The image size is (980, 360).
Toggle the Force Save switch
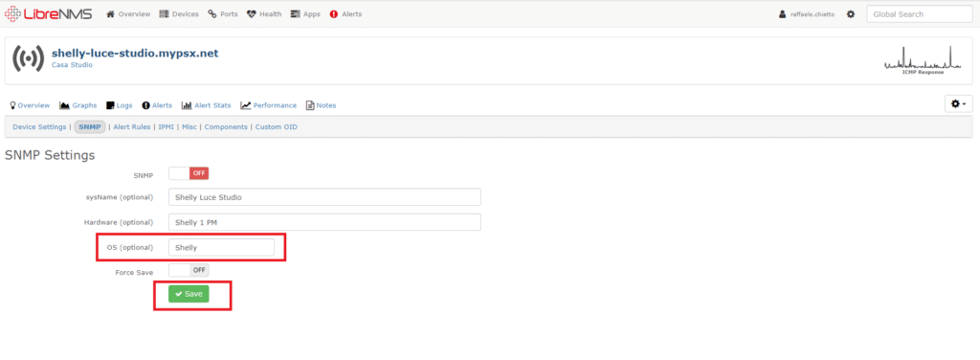pos(189,270)
